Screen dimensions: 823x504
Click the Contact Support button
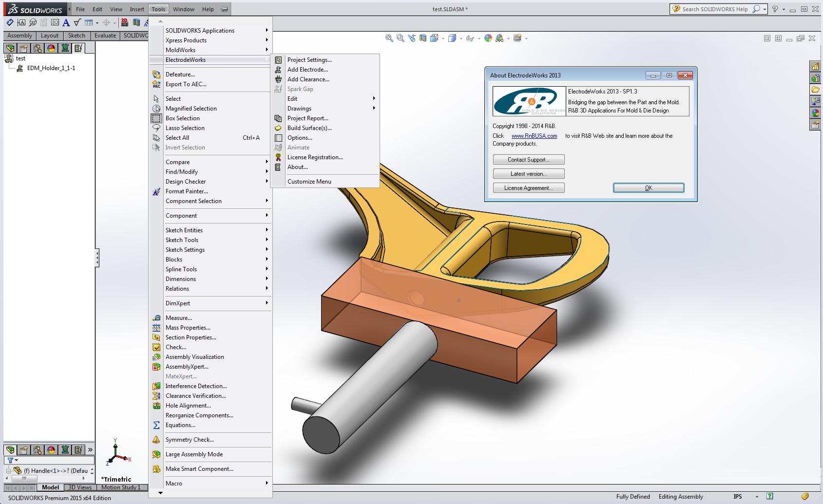tap(529, 160)
